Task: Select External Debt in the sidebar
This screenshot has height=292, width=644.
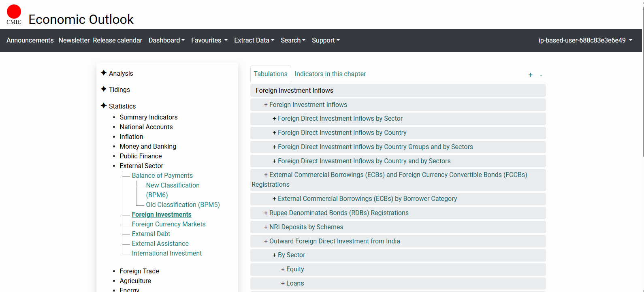Action: pos(151,234)
